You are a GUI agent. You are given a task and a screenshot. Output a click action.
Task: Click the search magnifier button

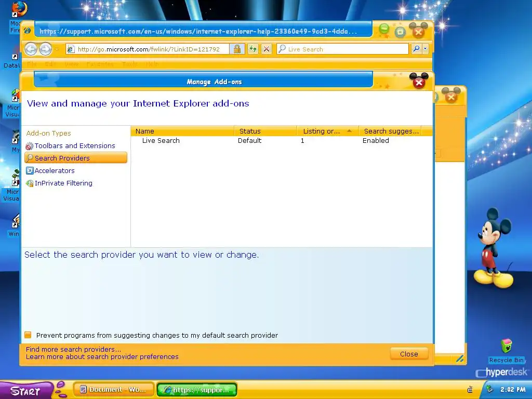click(x=416, y=49)
